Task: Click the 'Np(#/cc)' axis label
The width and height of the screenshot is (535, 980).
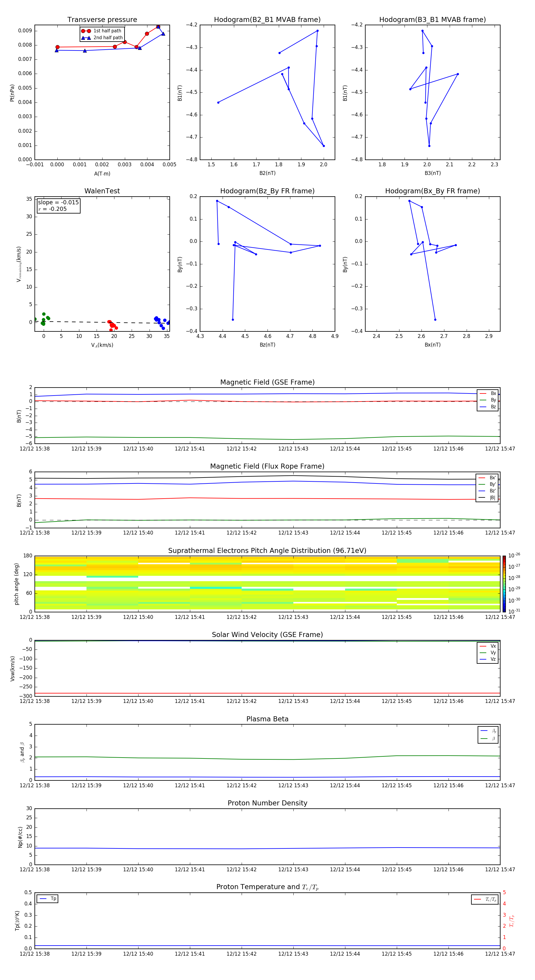Action: point(20,837)
